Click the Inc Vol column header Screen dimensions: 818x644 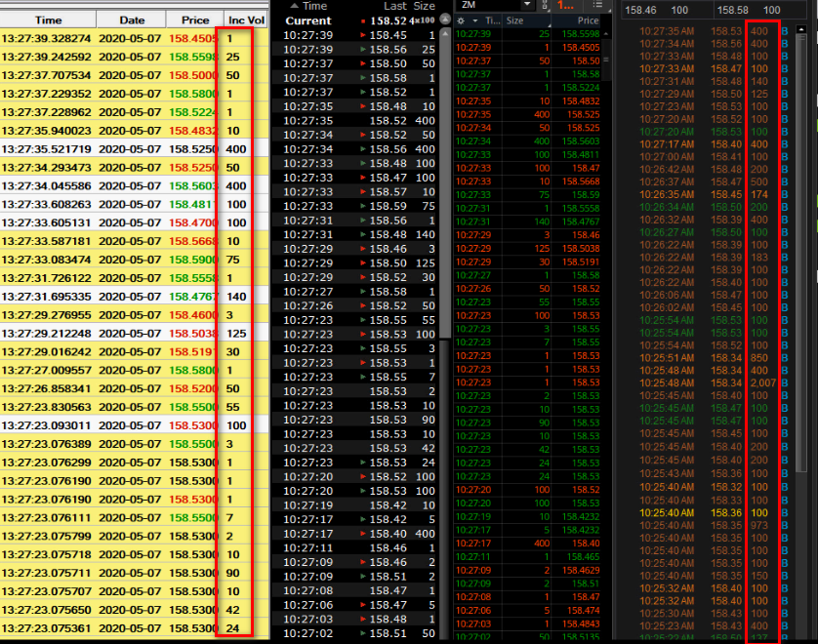[246, 20]
